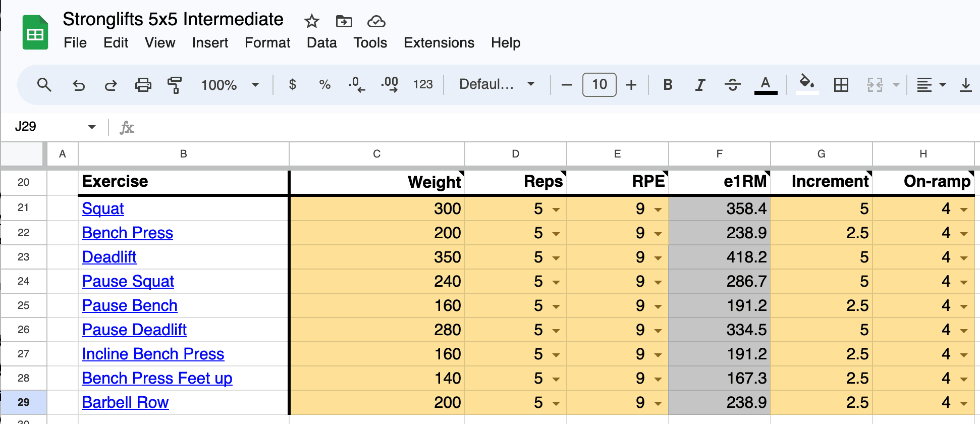The image size is (980, 424).
Task: Star the Stronglifts 5x5 Intermediate document
Action: 312,21
